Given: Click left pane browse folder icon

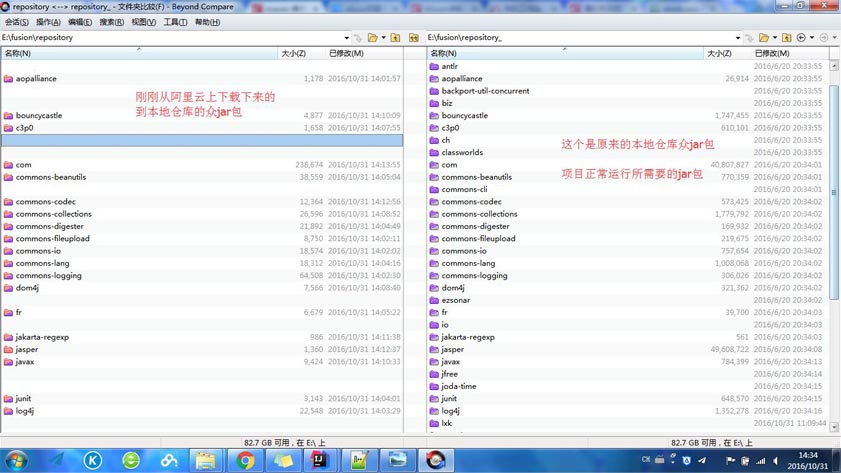Looking at the screenshot, I should pos(372,38).
